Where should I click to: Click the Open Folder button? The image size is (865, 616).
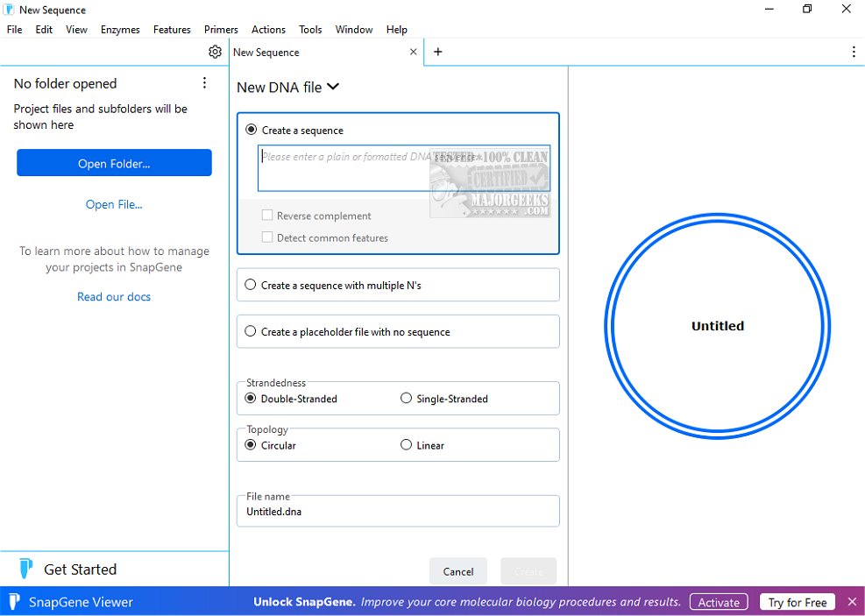pyautogui.click(x=114, y=163)
